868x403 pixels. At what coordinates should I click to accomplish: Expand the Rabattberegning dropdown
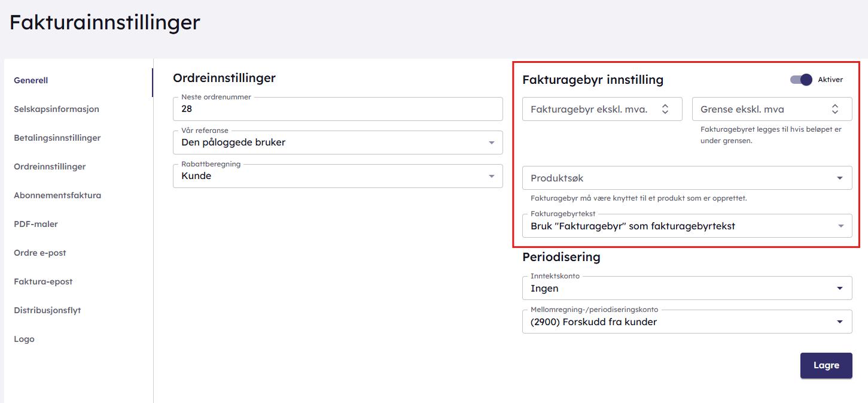point(491,176)
